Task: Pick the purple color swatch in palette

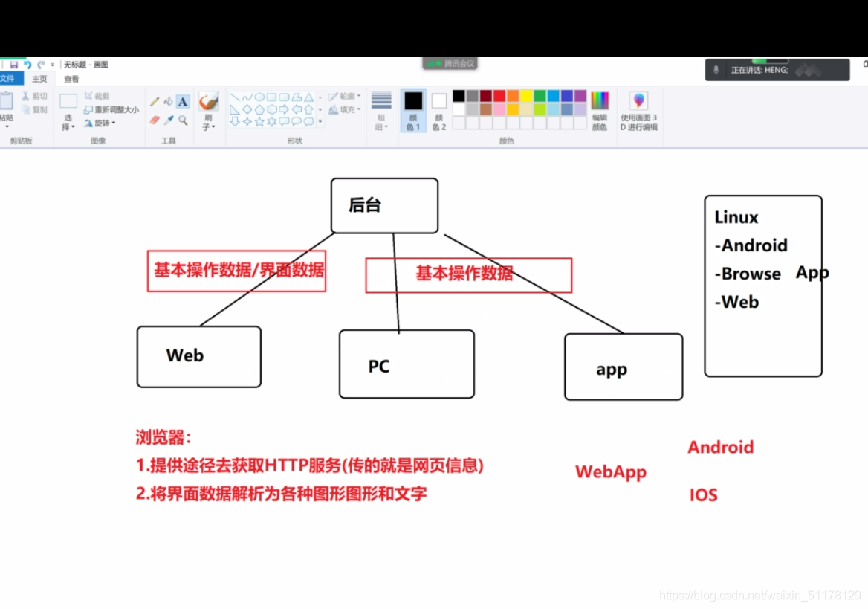Action: pos(580,96)
